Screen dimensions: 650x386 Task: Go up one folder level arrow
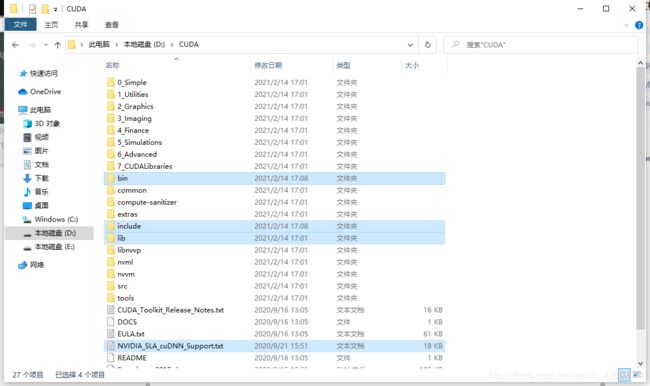coord(57,45)
